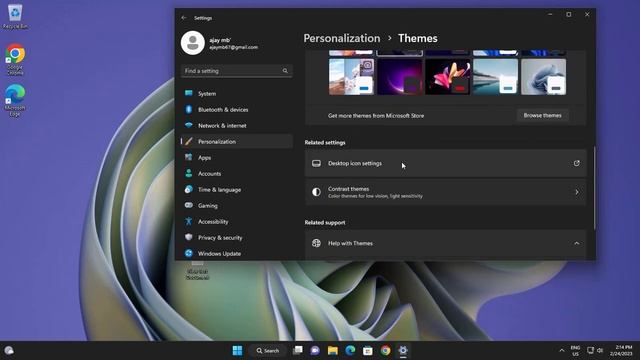Screen dimensions: 640x360
Task: Open Microsoft Store from the taskbar
Action: 368,351
